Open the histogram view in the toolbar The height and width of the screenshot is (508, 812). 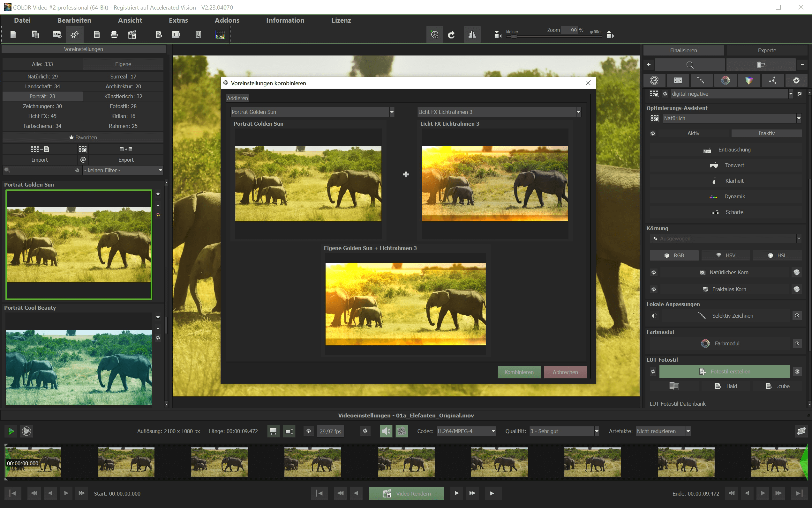click(x=220, y=34)
